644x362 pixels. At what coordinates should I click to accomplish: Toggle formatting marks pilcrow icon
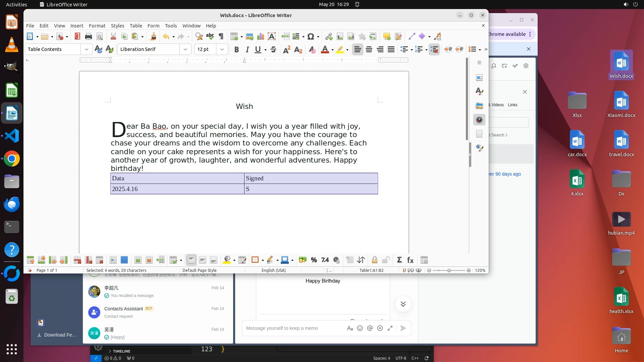(x=221, y=37)
